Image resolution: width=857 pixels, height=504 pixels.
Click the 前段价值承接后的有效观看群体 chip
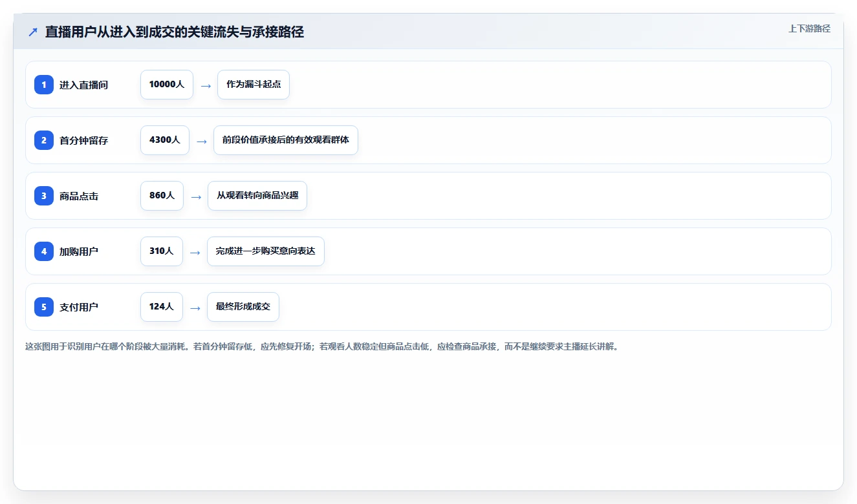click(286, 140)
